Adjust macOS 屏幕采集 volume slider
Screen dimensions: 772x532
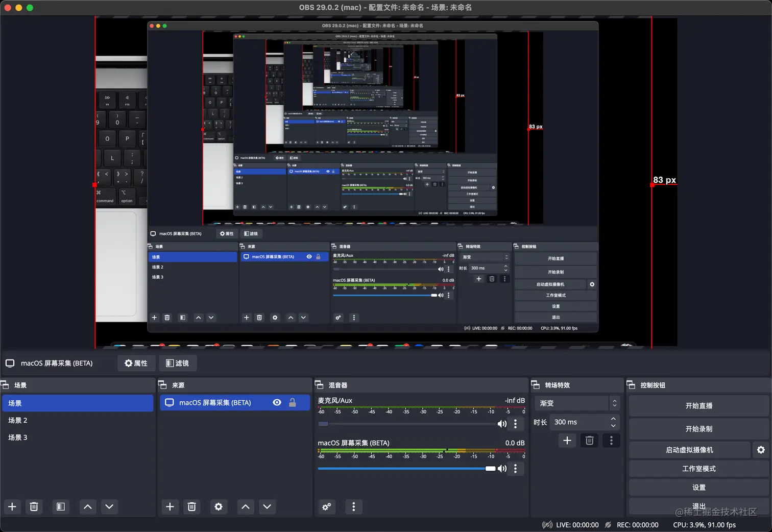406,468
